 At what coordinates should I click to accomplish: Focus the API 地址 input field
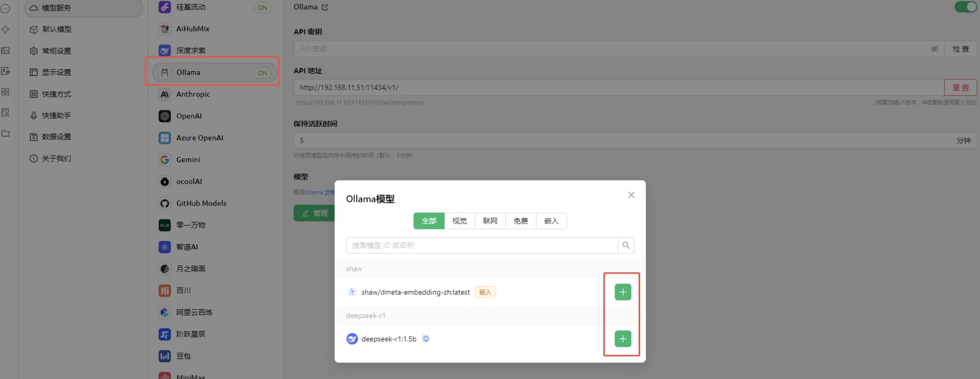[619, 88]
